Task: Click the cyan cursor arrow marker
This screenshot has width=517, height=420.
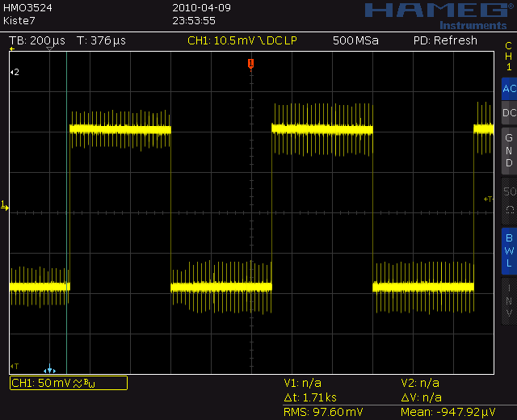Action: click(49, 368)
